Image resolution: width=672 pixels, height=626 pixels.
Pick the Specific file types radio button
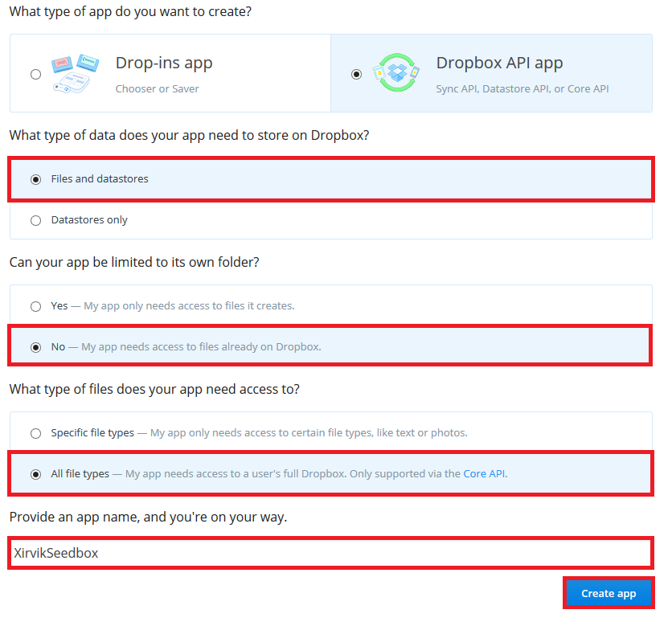point(35,433)
